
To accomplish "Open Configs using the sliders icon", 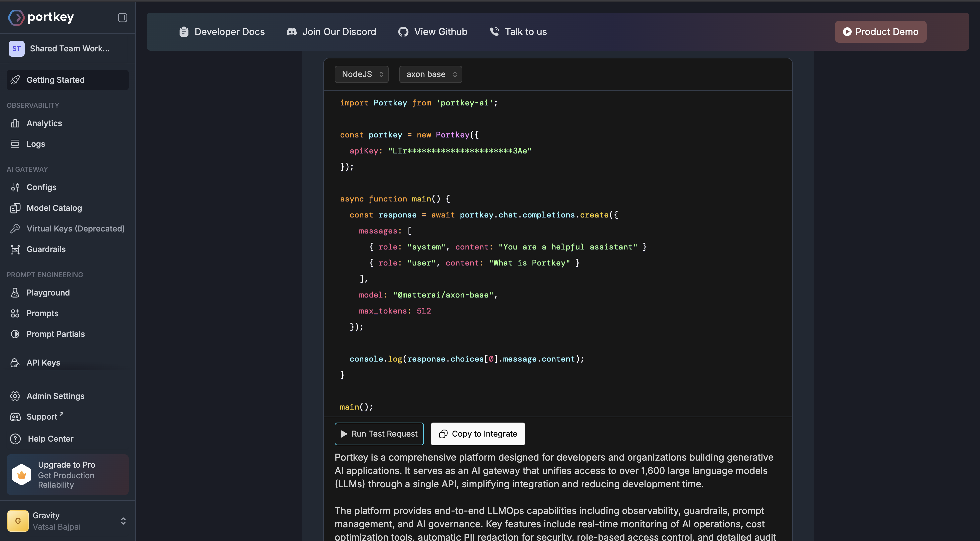I will click(15, 187).
